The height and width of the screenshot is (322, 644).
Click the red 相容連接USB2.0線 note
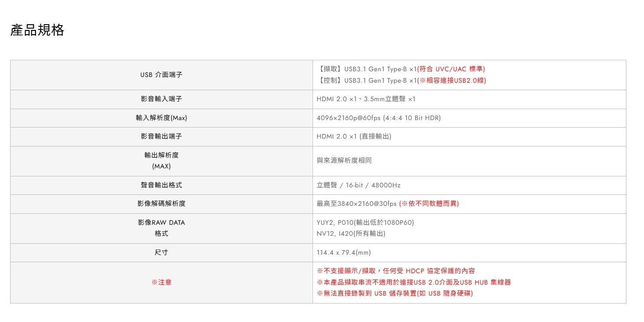coord(452,80)
